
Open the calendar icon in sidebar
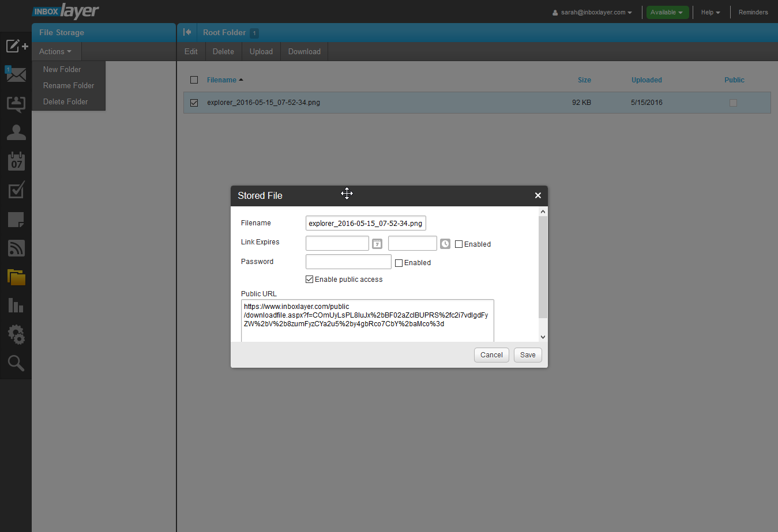coord(16,161)
